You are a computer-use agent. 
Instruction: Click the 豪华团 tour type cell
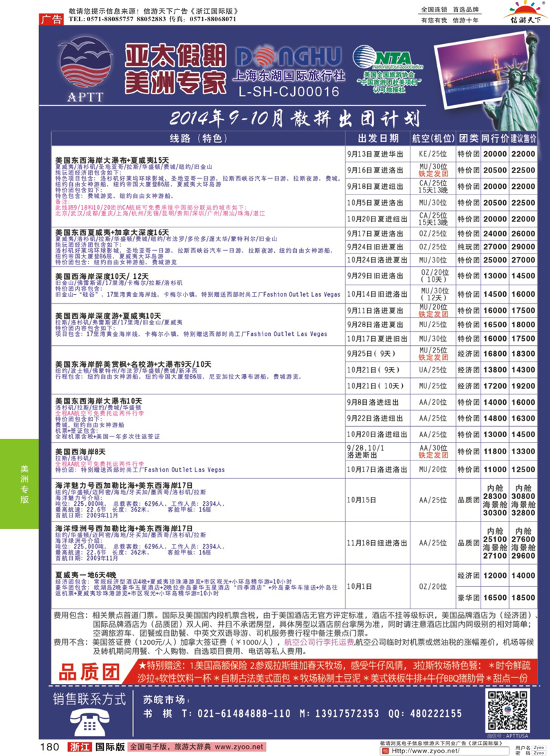[468, 597]
